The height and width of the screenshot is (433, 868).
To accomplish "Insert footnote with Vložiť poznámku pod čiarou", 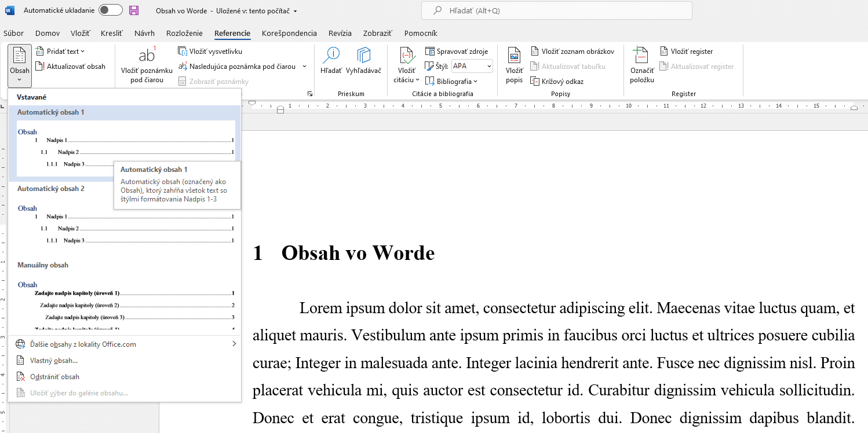I will pos(147,65).
